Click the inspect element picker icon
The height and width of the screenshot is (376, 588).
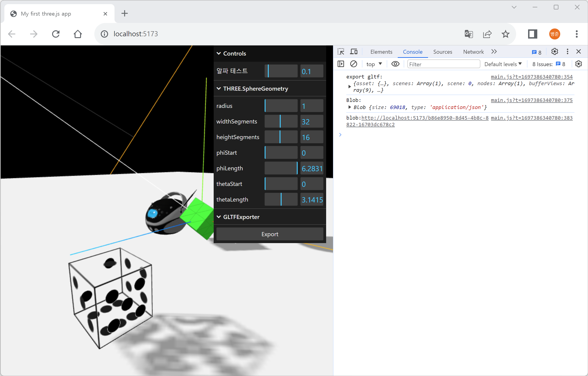click(x=341, y=51)
